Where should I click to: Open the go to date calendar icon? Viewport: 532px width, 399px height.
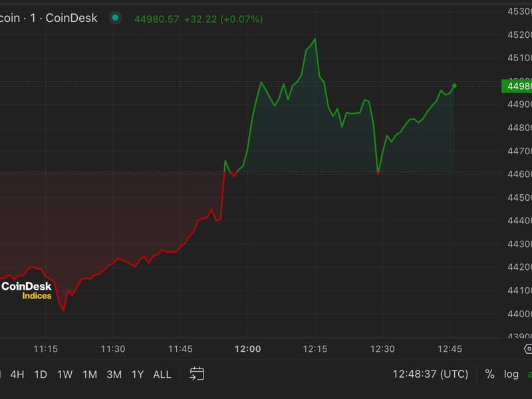(197, 374)
